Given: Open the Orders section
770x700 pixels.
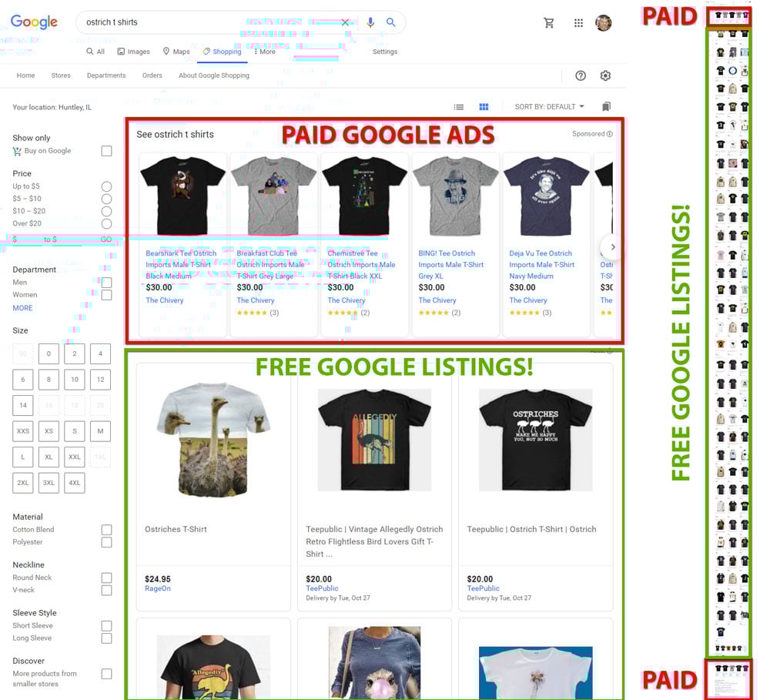Looking at the screenshot, I should pos(152,75).
